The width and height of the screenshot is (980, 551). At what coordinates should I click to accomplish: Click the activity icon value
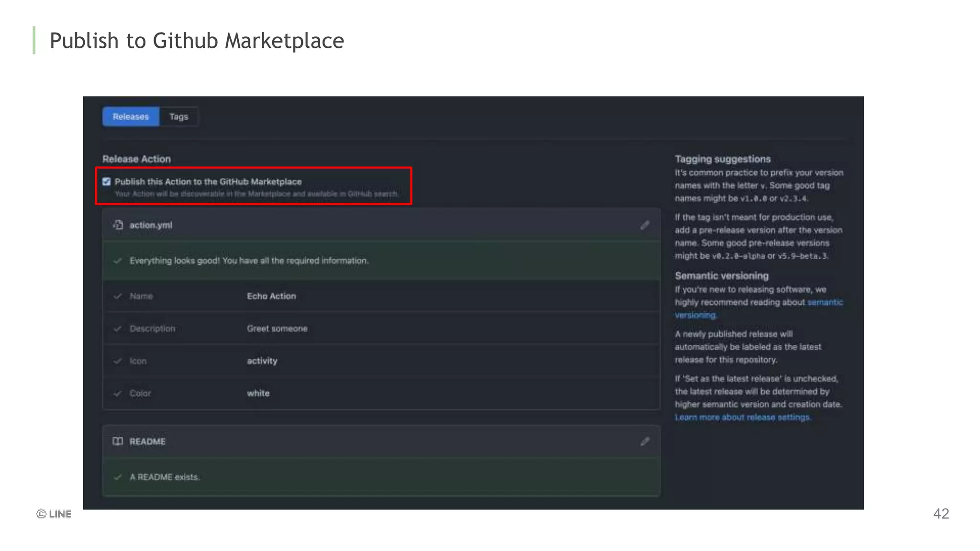click(262, 361)
